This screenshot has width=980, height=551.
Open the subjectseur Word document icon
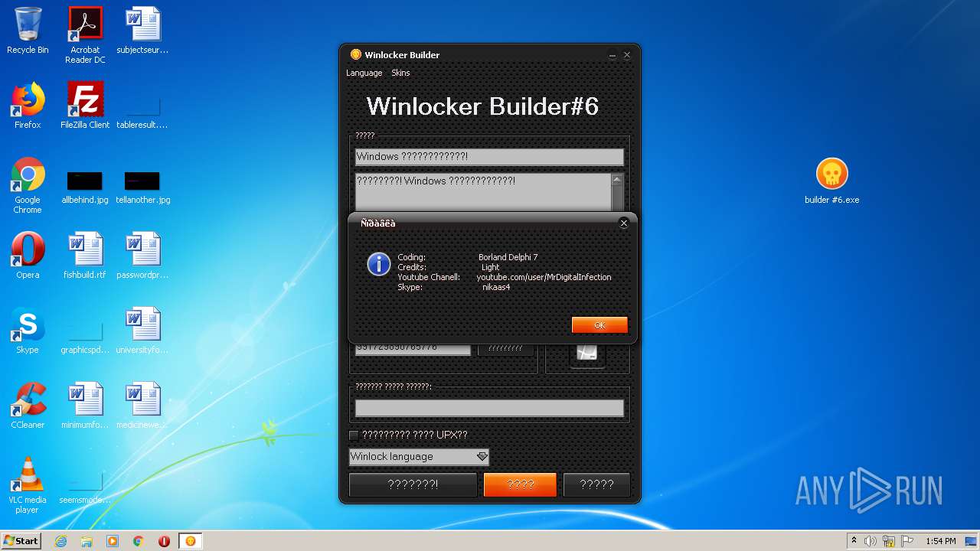tap(142, 31)
